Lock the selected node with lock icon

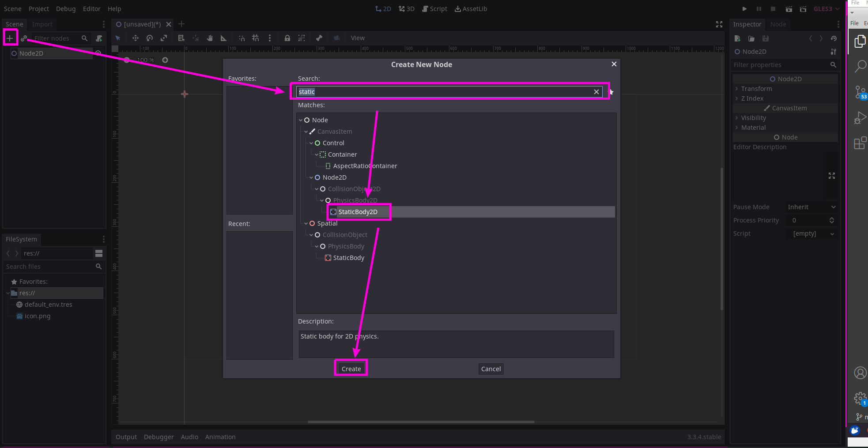[x=287, y=38]
